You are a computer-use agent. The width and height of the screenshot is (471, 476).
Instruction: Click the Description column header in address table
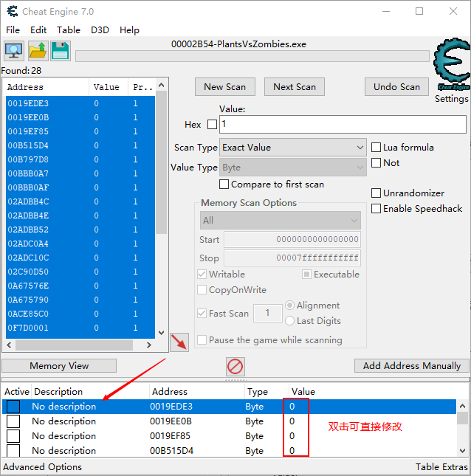[91, 392]
